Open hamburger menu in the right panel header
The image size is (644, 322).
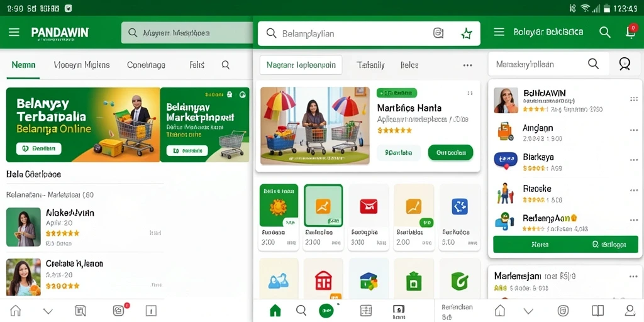(499, 32)
